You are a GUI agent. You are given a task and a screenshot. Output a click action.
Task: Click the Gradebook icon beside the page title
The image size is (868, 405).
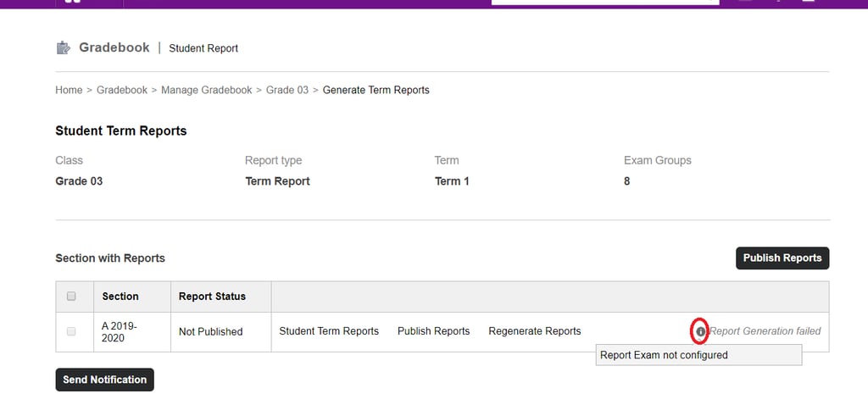tap(63, 48)
